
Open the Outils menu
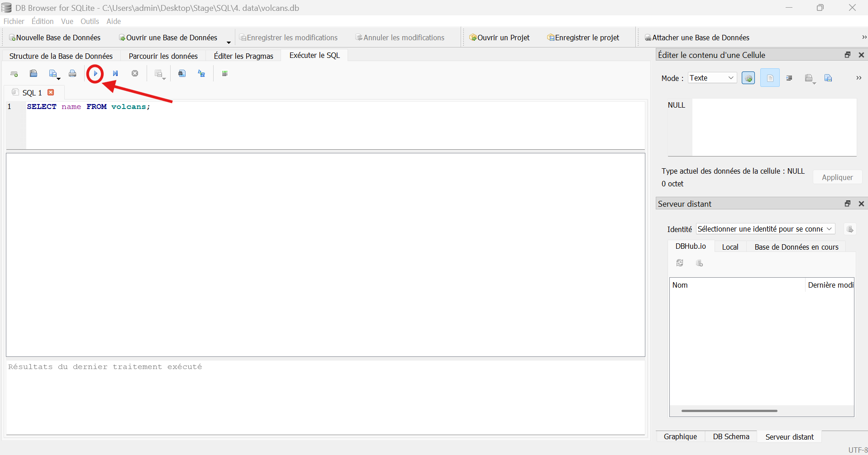pyautogui.click(x=90, y=21)
